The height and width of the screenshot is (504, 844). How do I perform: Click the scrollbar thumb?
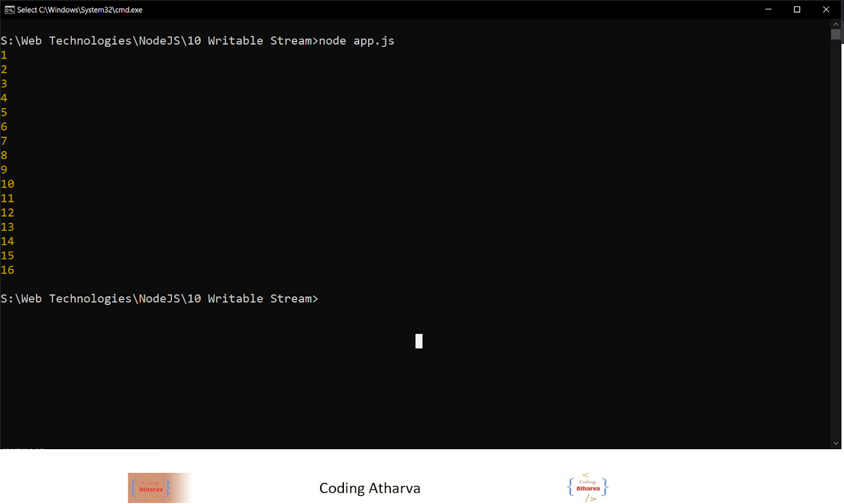[x=836, y=34]
